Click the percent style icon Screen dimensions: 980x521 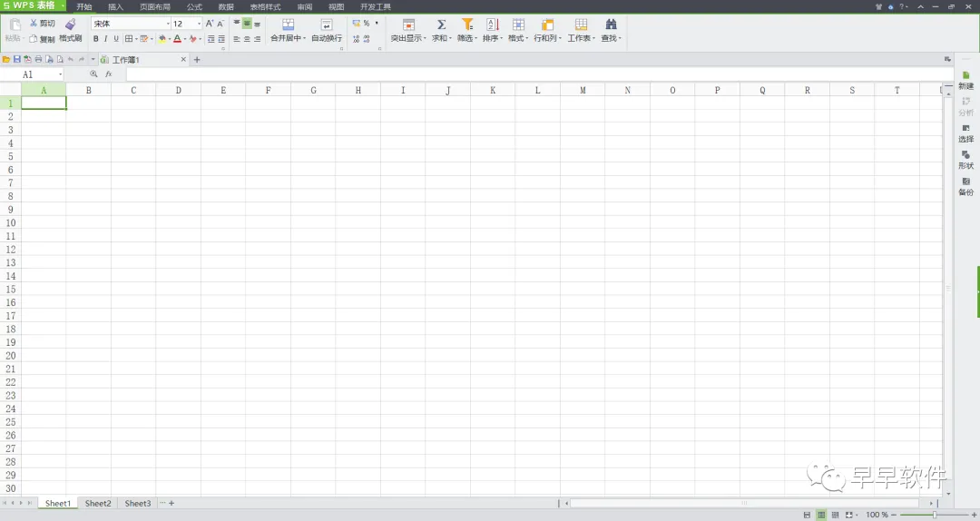tap(367, 23)
